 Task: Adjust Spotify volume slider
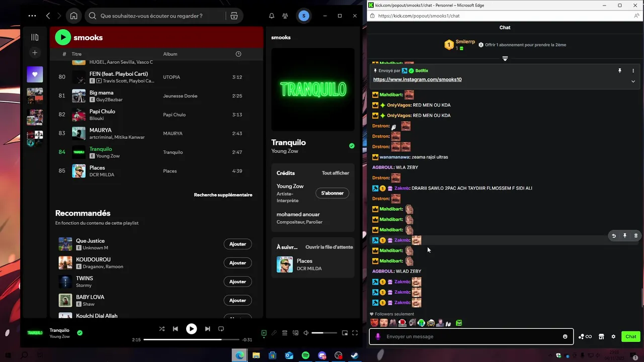[324, 333]
